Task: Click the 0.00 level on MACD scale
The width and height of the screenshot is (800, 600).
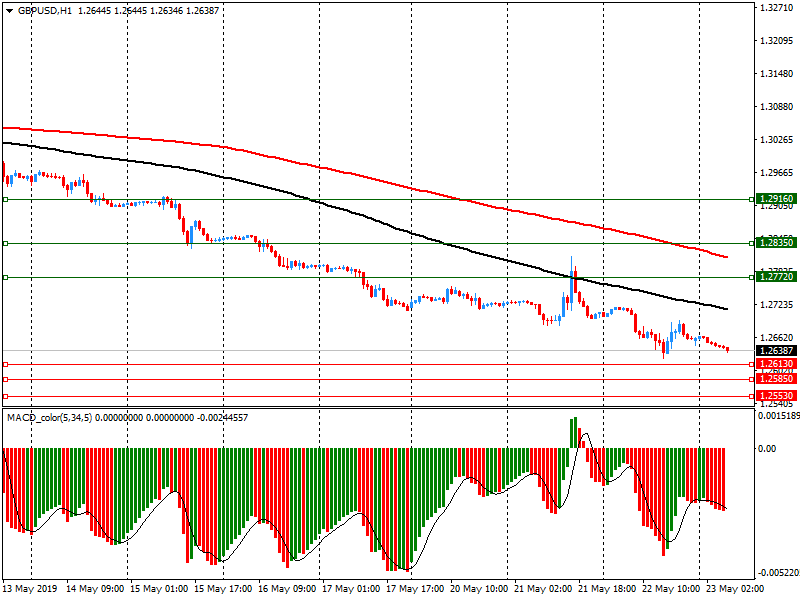Action: (768, 449)
